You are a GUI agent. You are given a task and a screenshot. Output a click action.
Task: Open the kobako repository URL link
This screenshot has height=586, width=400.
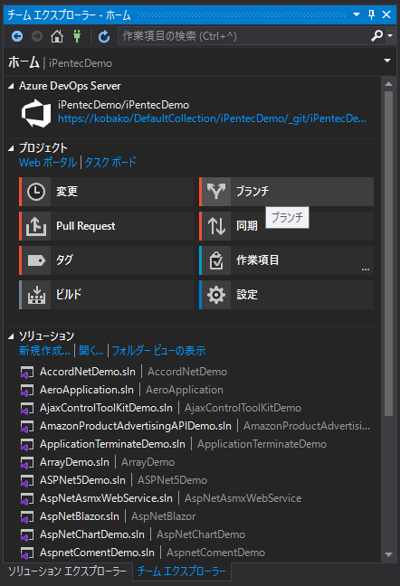point(212,118)
